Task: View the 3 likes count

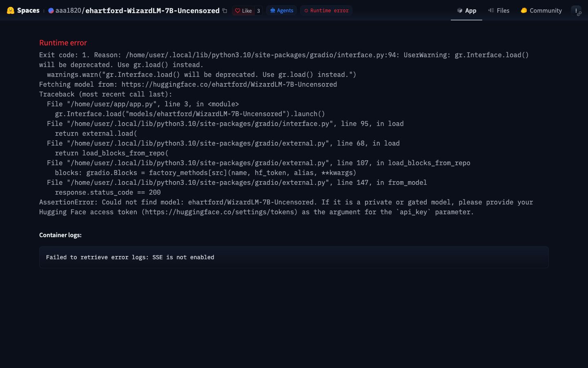Action: pos(258,11)
